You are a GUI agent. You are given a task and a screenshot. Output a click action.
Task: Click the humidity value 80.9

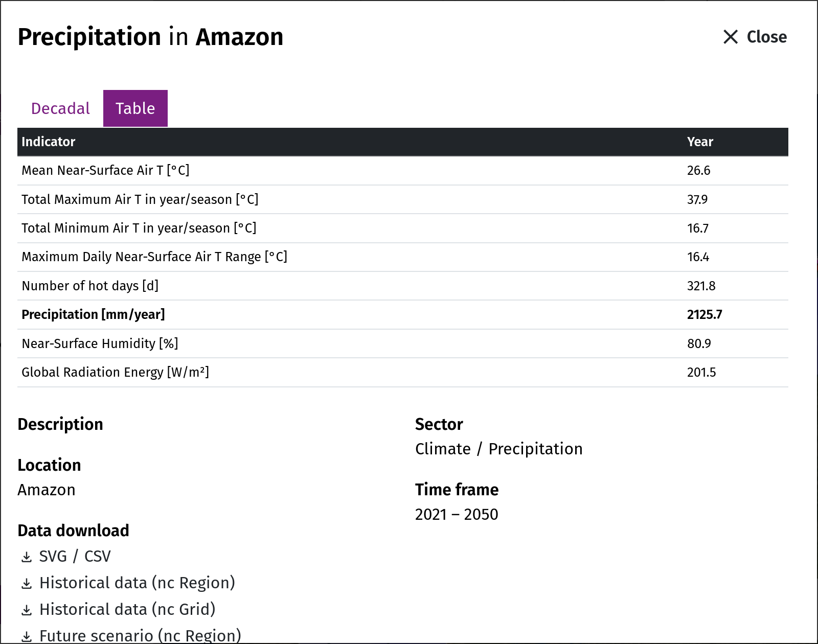click(699, 343)
